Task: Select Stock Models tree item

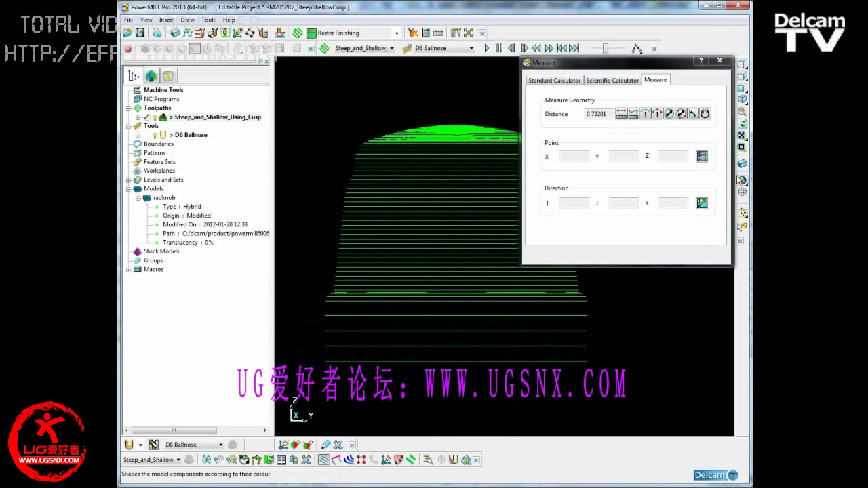Action: pyautogui.click(x=161, y=251)
